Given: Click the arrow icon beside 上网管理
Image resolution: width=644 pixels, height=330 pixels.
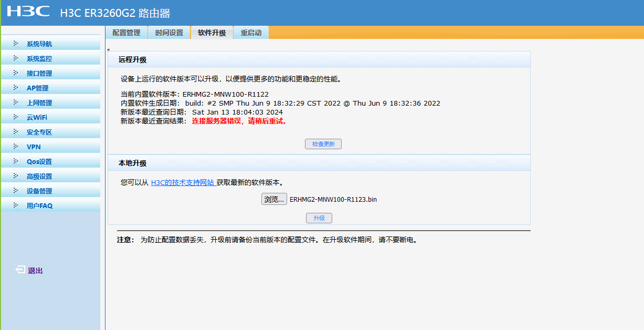Looking at the screenshot, I should click(x=16, y=102).
